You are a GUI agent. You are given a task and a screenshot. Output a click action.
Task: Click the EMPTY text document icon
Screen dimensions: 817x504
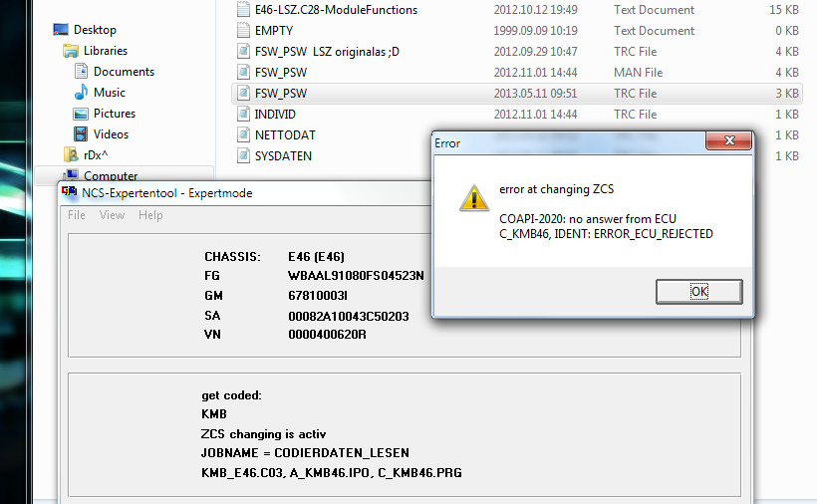(243, 31)
